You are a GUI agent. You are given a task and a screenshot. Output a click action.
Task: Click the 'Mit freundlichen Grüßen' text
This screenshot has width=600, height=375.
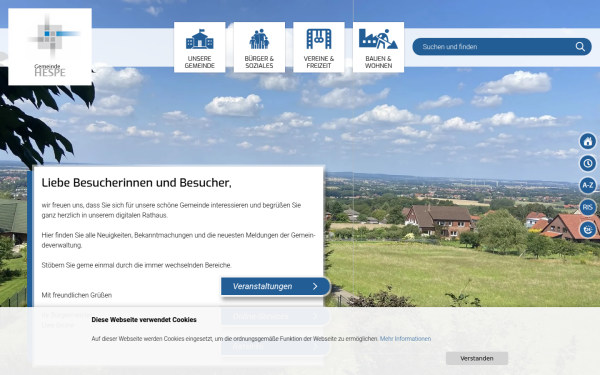point(77,295)
